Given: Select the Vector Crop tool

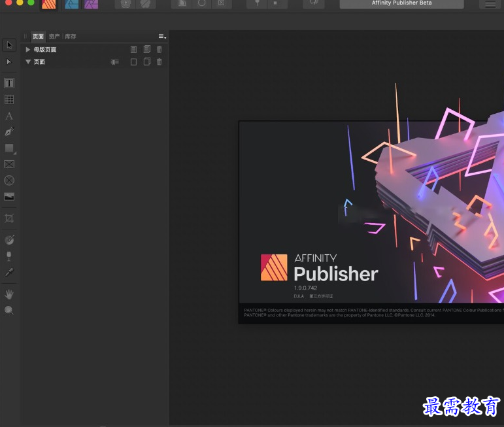Looking at the screenshot, I should tap(9, 218).
